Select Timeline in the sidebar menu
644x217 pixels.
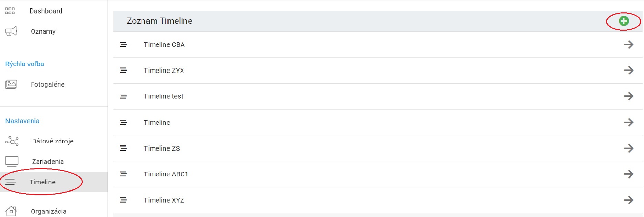[x=42, y=182]
